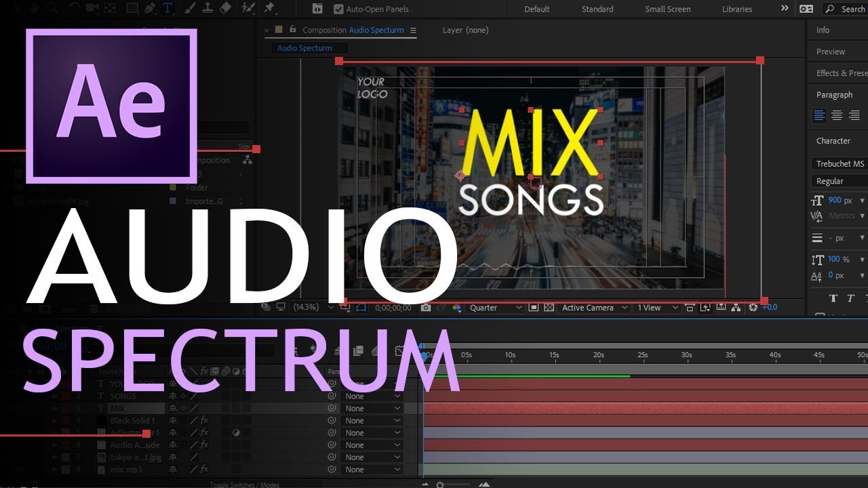The image size is (868, 488).
Task: Expand the Preview panel
Action: click(831, 52)
